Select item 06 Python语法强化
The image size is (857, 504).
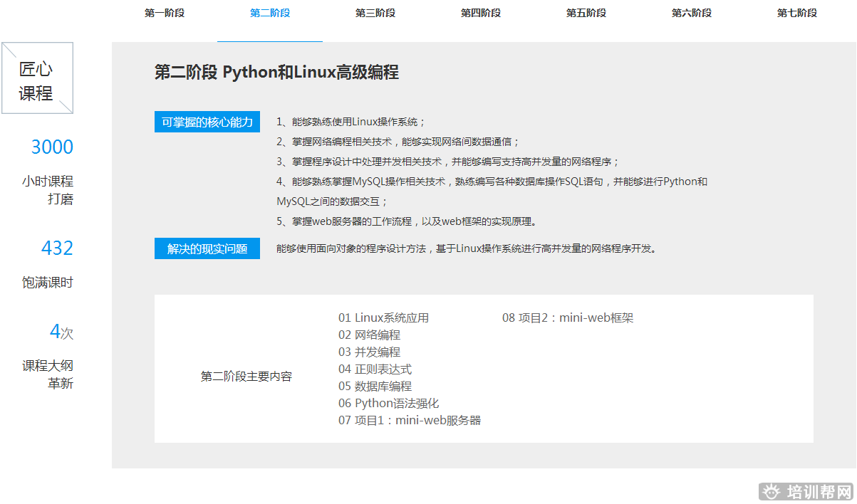click(389, 404)
